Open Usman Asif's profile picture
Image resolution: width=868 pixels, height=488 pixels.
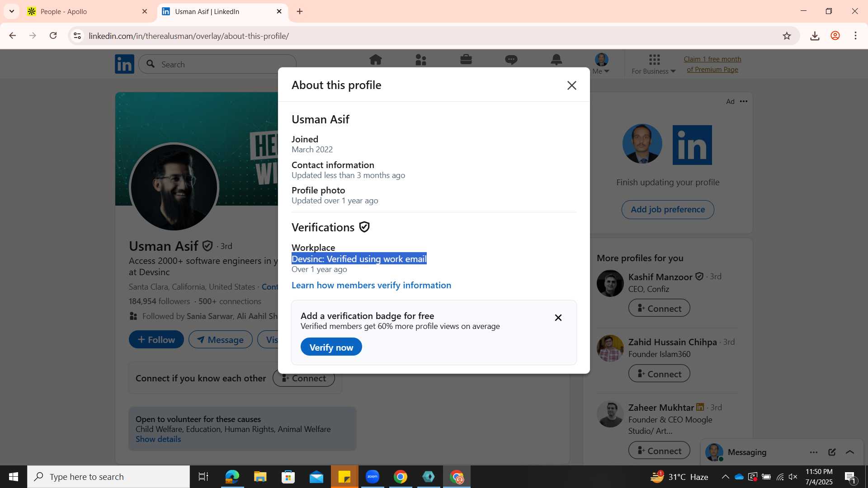tap(174, 187)
